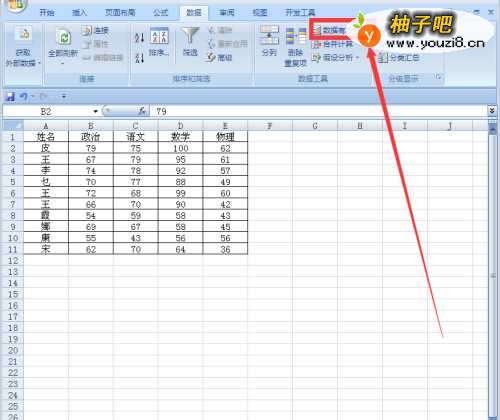Click the Refresh All (全部刷新) icon
Screen dimensions: 500x420
63,37
